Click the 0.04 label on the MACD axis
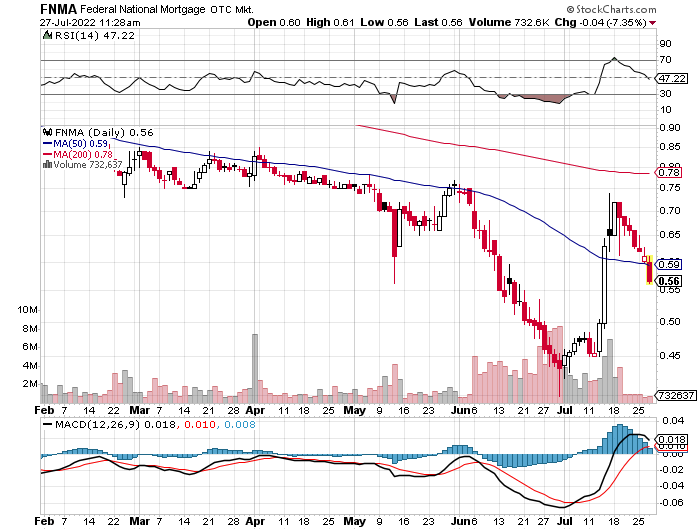This screenshot has height=530, width=700. pyautogui.click(x=673, y=420)
